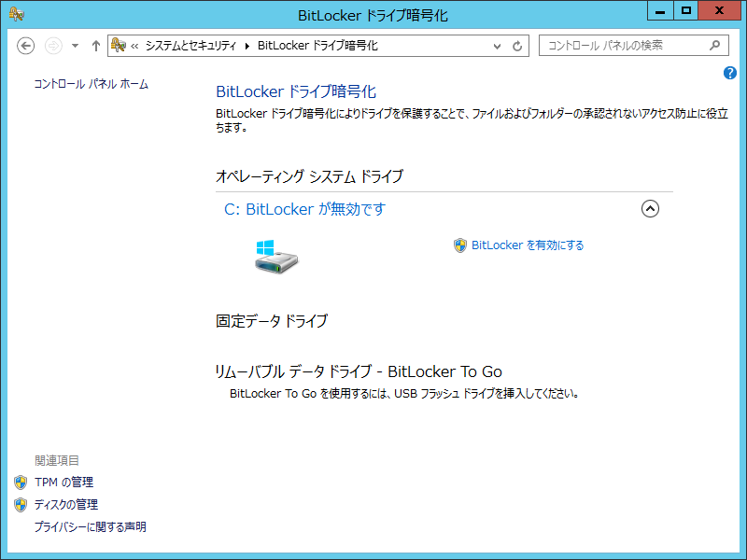Click the 関連項目 label

point(57,460)
